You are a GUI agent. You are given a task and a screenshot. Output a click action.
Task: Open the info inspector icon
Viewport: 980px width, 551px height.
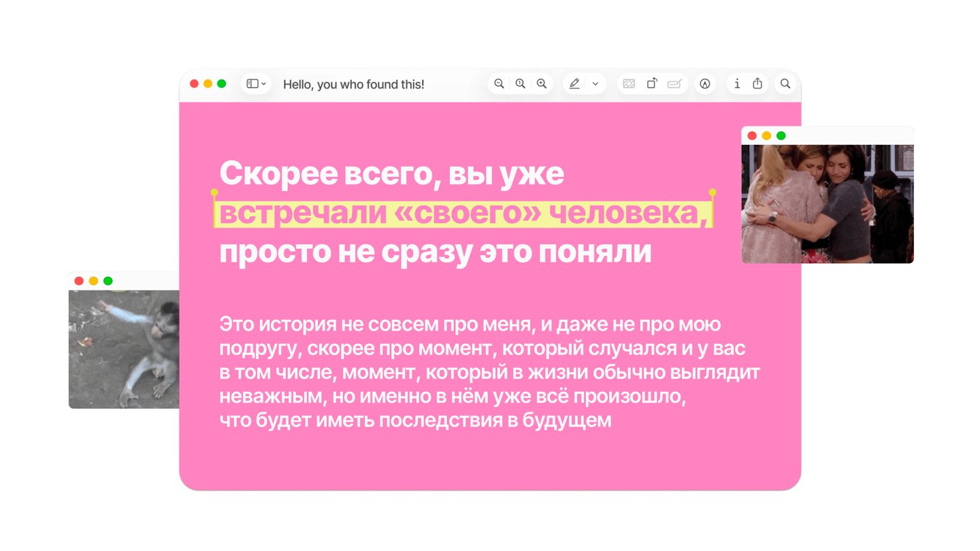(737, 84)
